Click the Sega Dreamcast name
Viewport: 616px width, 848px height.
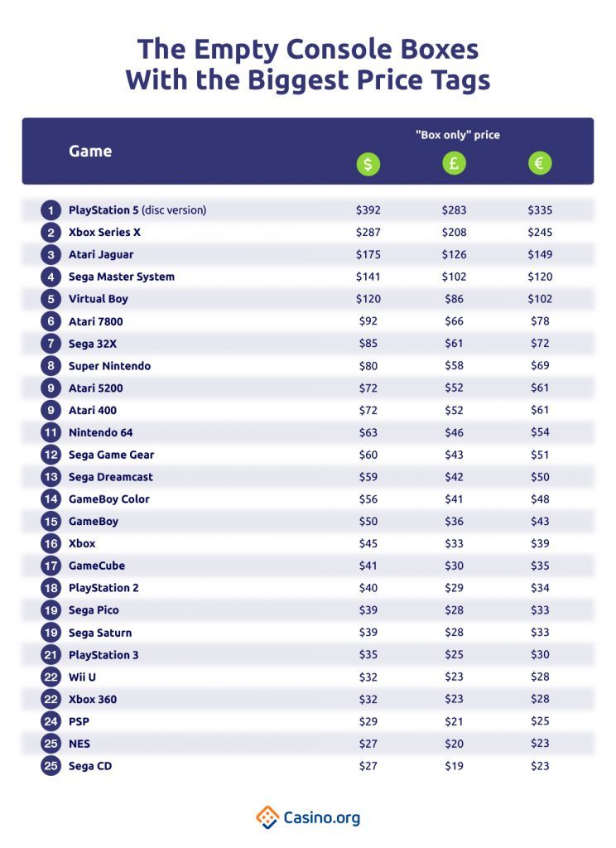pos(111,477)
